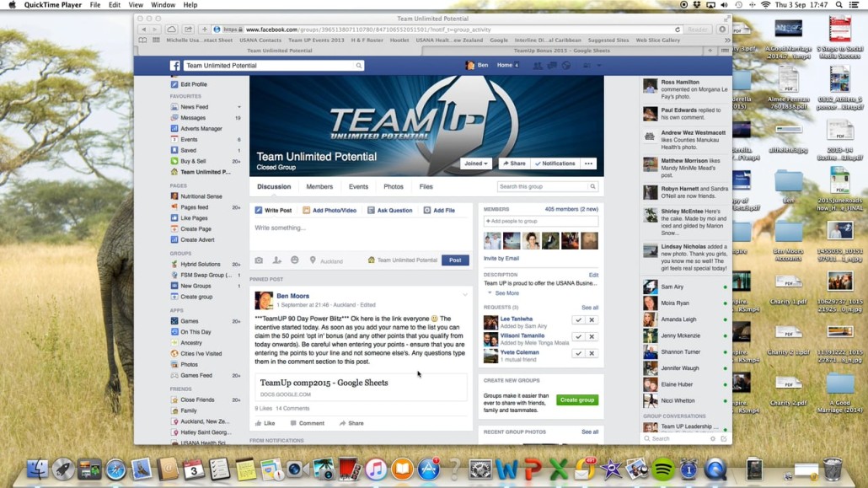Click the Facebook logo icon
The image size is (868, 488).
175,66
